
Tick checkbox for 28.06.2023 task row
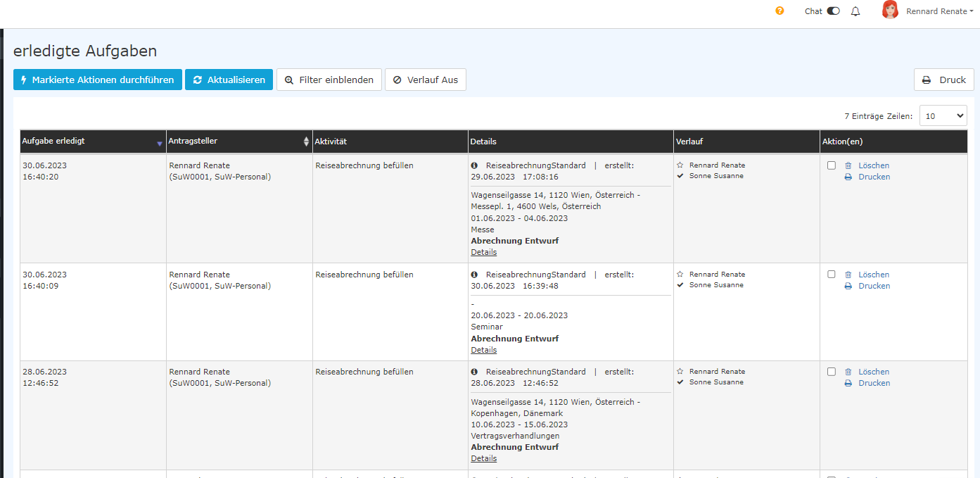(832, 372)
